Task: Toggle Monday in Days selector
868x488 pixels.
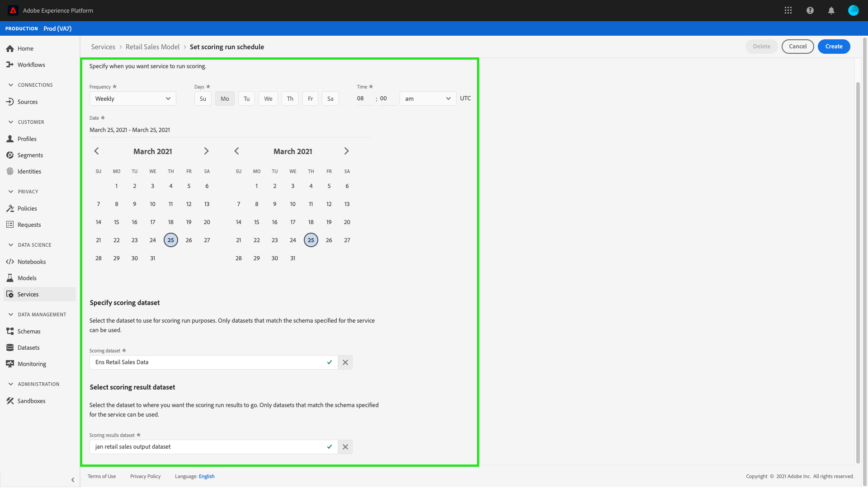Action: tap(225, 99)
